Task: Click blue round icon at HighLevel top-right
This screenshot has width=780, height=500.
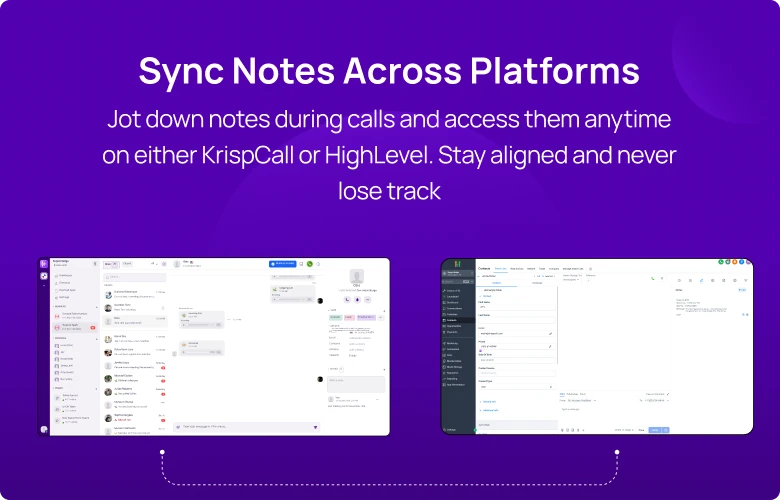Action: click(x=741, y=262)
